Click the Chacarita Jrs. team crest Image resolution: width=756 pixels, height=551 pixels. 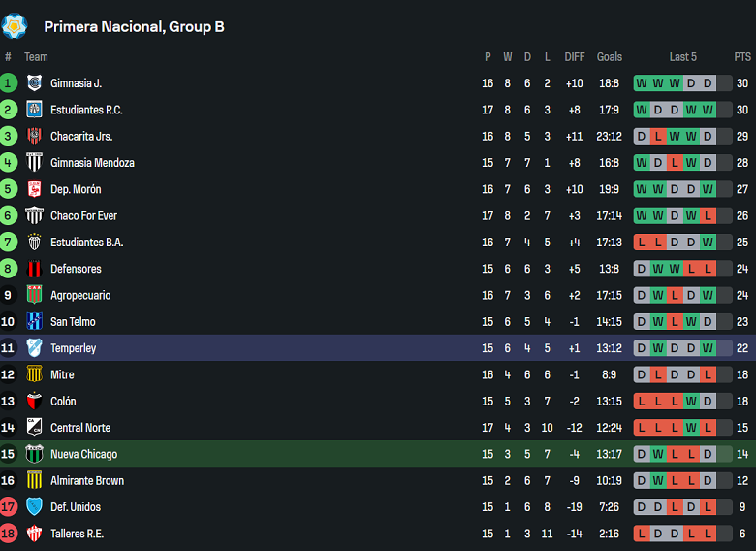pos(35,136)
